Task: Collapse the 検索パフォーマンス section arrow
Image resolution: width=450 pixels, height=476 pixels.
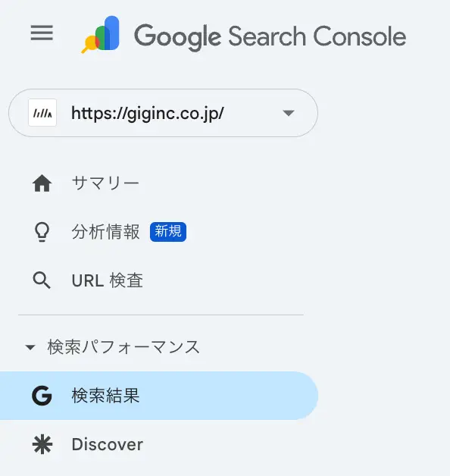Action: click(30, 347)
